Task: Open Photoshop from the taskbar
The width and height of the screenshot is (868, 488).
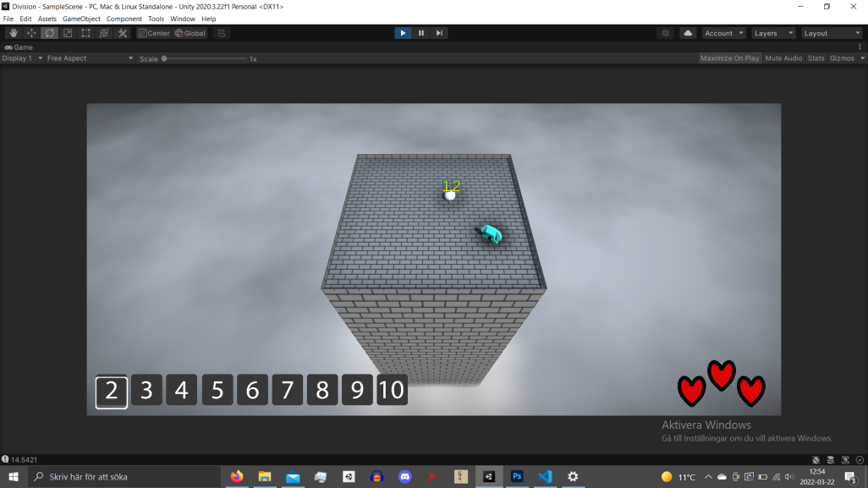Action: [517, 476]
